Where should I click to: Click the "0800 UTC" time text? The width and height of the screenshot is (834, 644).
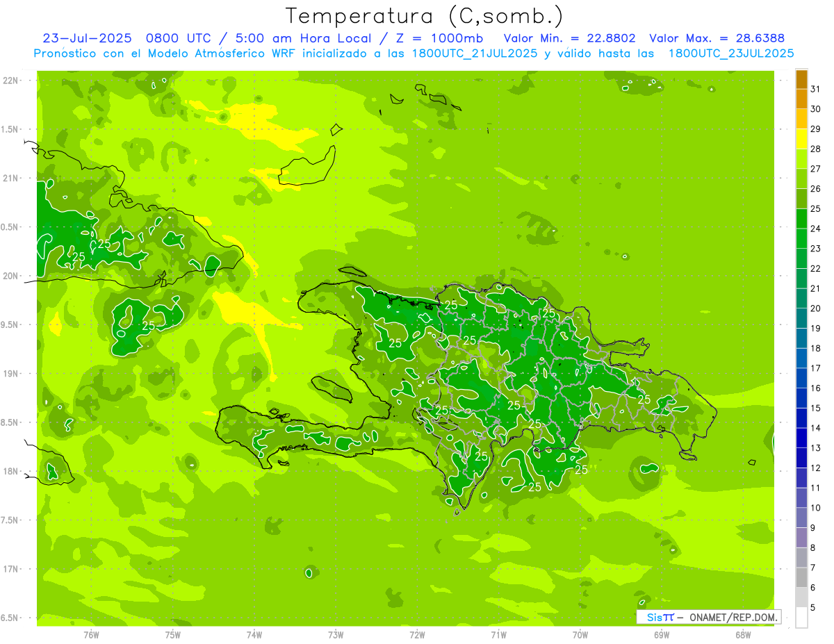pyautogui.click(x=178, y=38)
